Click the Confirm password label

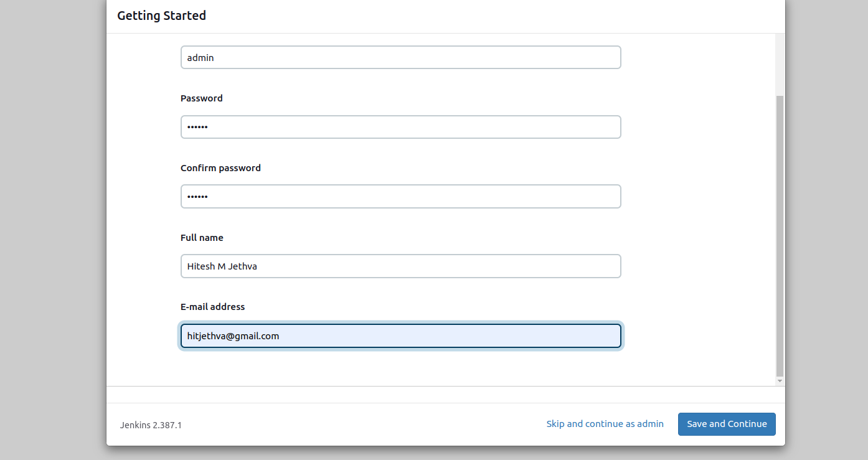220,168
